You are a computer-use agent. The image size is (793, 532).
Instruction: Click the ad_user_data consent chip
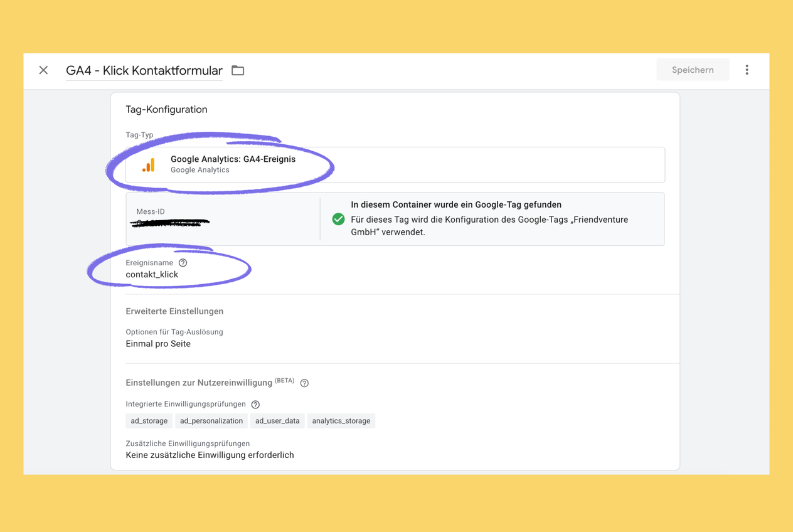pos(277,421)
